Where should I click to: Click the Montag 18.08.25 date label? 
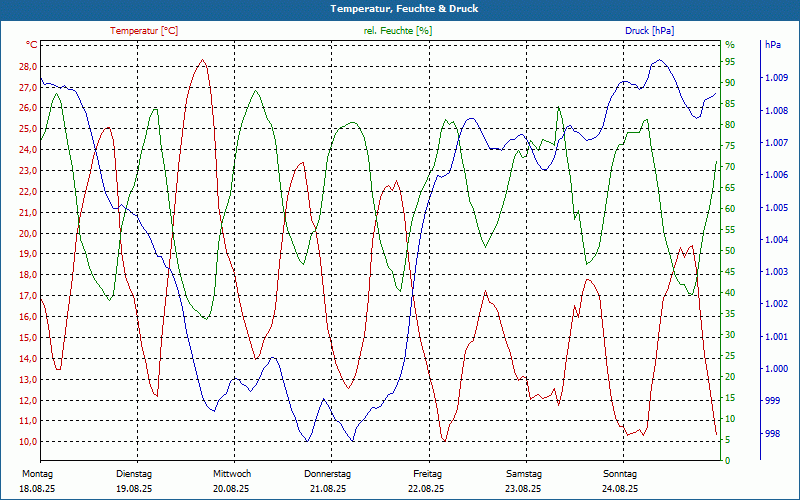point(37,481)
